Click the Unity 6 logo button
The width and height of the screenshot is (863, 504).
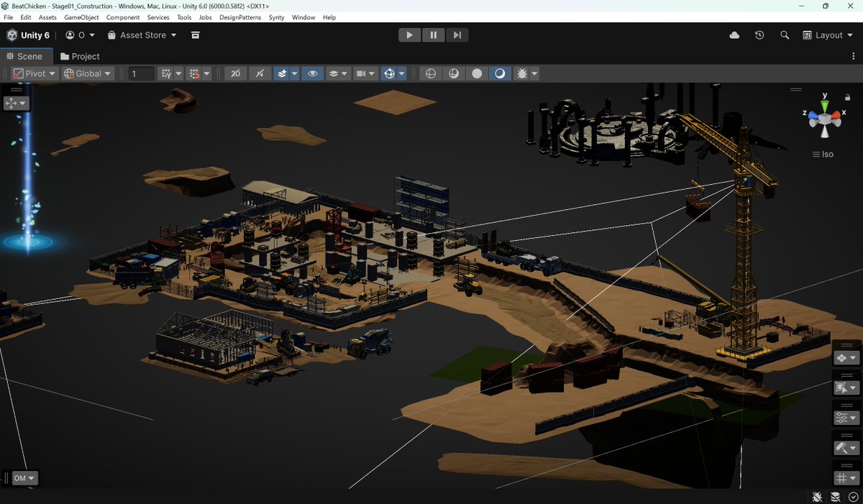click(x=28, y=35)
